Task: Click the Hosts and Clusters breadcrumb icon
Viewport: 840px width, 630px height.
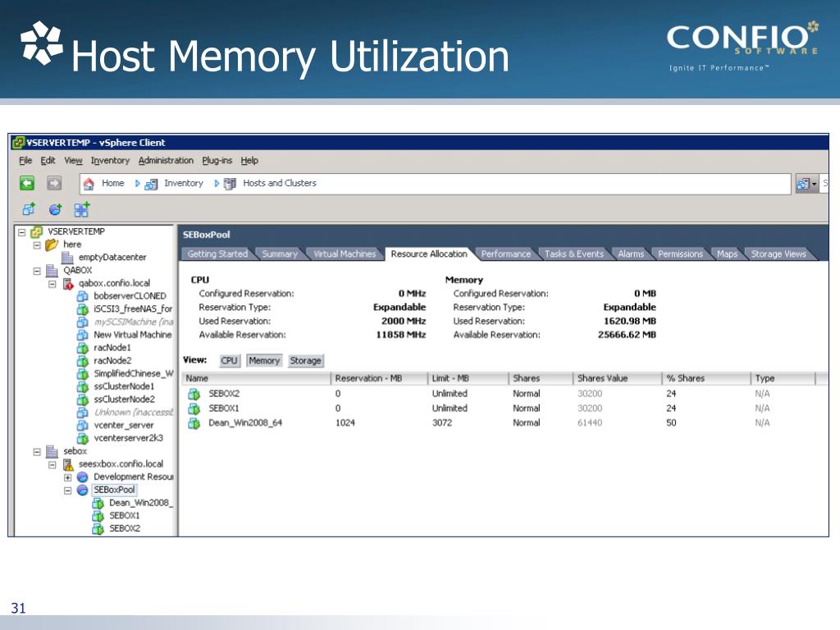Action: click(x=230, y=184)
